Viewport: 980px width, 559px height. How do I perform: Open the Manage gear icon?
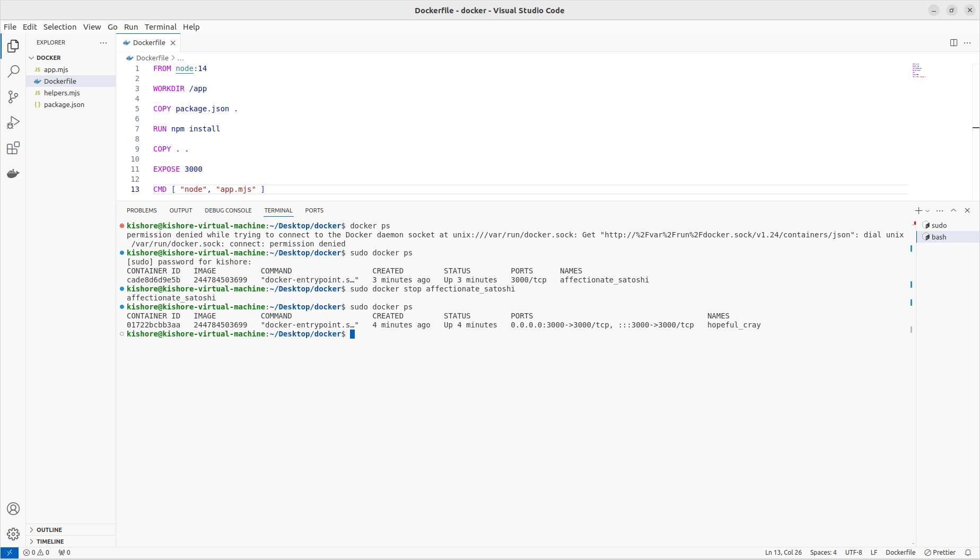coord(13,534)
